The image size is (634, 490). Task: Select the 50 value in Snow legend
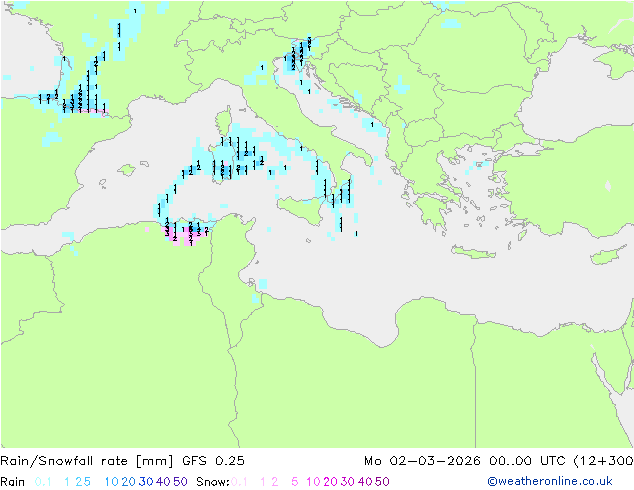tap(382, 482)
